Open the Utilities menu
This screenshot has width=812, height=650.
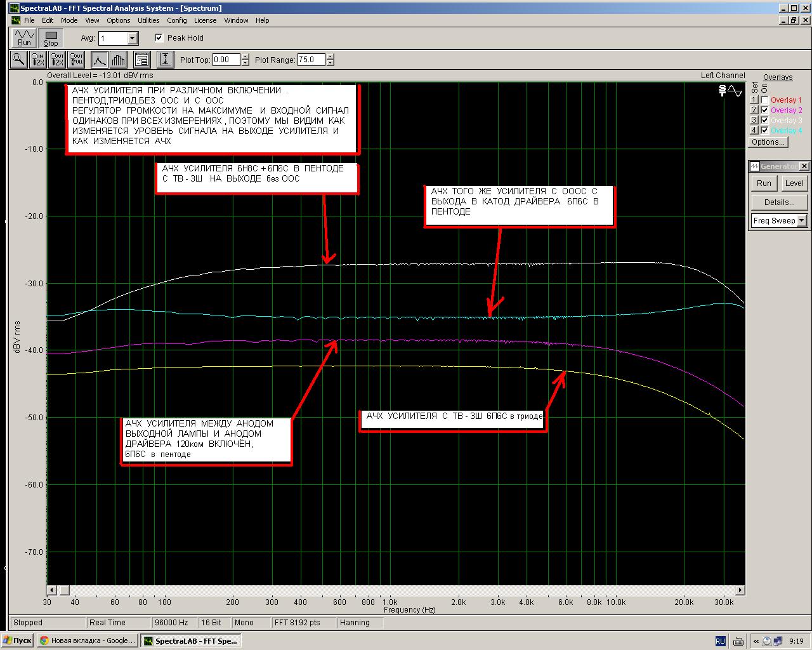(148, 20)
